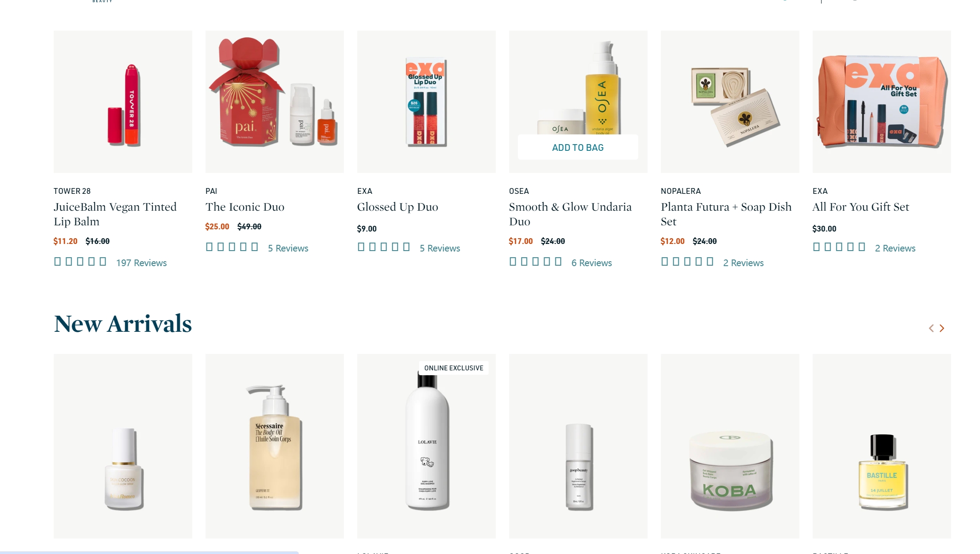This screenshot has height=554, width=980.
Task: Click the Nopalera soap set image
Action: click(730, 102)
